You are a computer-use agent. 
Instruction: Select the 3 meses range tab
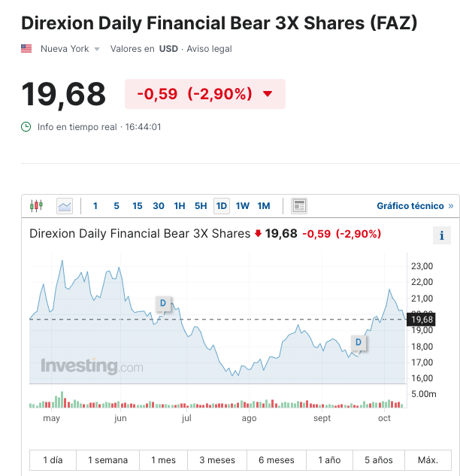217,460
